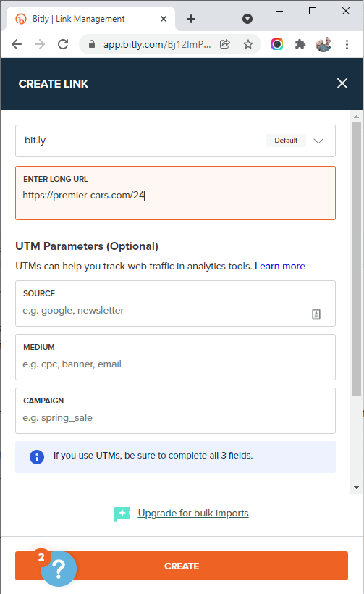364x594 pixels.
Task: Click the scrollbar up arrow
Action: pos(356,117)
